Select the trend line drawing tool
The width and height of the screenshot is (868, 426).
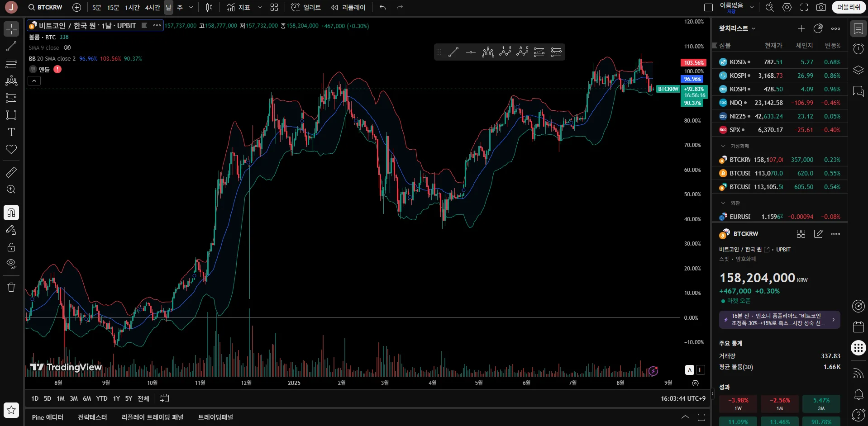(x=11, y=46)
